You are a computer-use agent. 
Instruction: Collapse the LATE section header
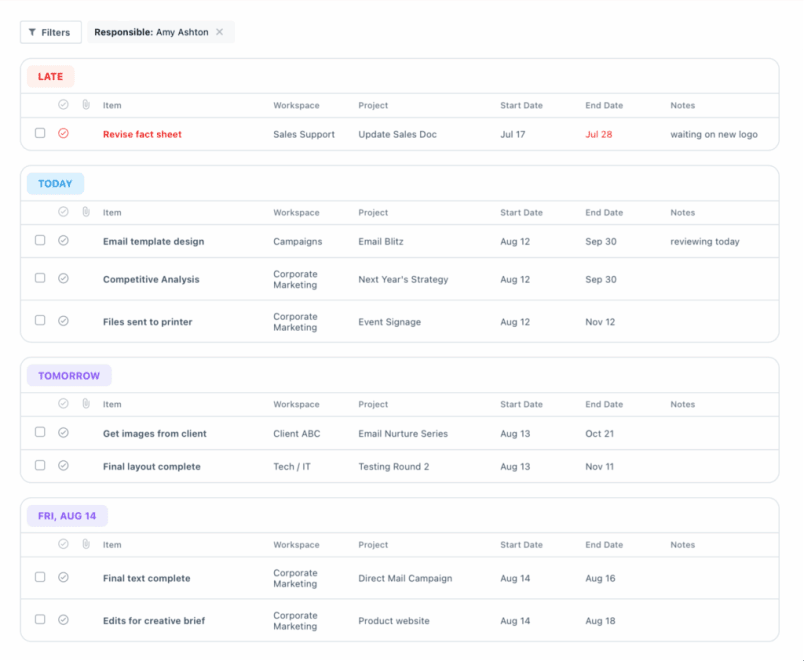tap(50, 76)
